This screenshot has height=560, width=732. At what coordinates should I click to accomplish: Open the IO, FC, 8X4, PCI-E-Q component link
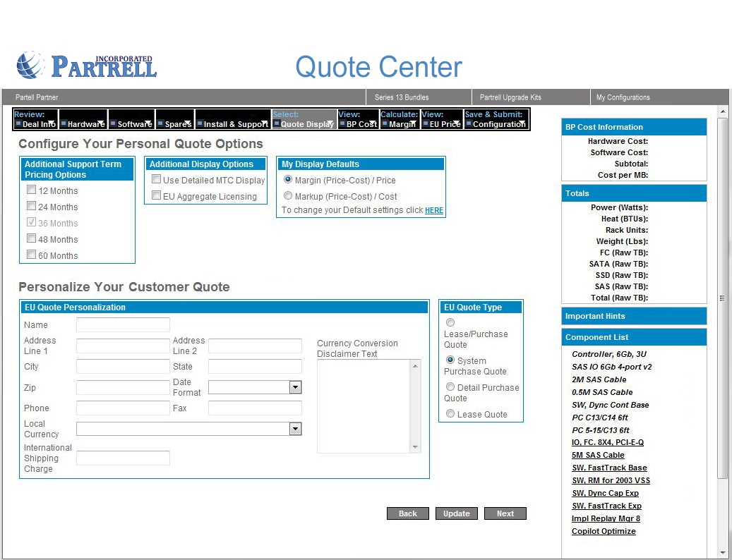(607, 442)
